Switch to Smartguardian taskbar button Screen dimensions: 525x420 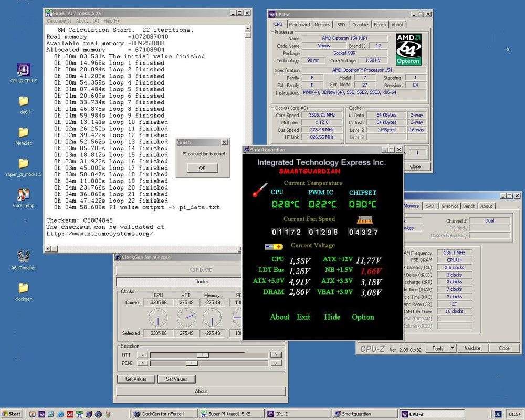pos(364,414)
